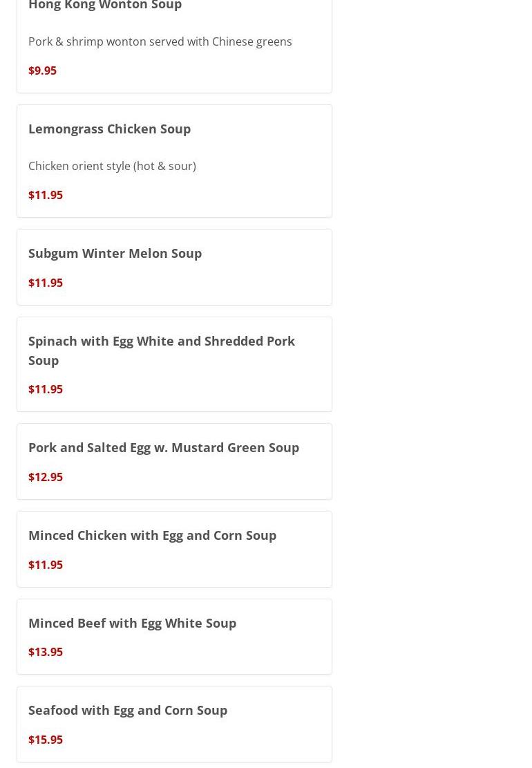532x768 pixels.
Task: Select the $11.95 price under Lemongrass Chicken Soup
Action: (x=46, y=195)
